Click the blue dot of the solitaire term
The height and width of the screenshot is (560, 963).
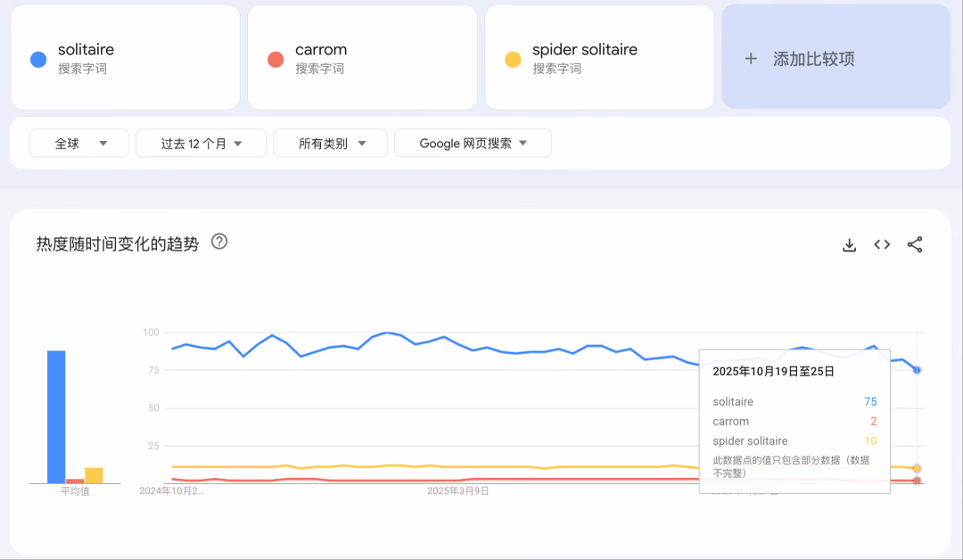point(38,60)
